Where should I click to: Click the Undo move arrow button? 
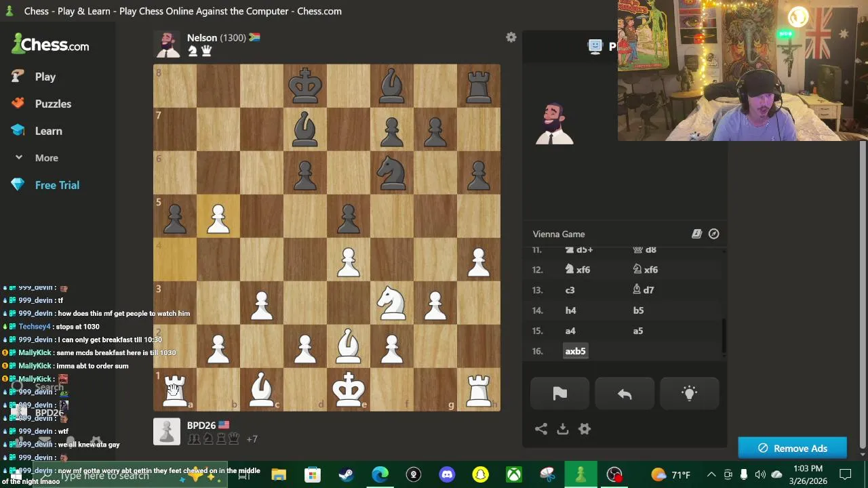[625, 394]
